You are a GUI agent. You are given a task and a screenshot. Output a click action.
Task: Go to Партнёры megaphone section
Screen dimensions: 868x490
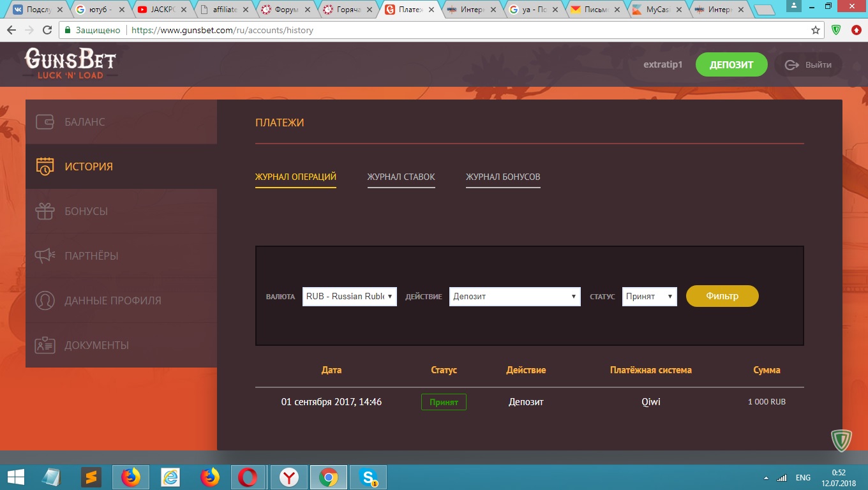pyautogui.click(x=121, y=256)
